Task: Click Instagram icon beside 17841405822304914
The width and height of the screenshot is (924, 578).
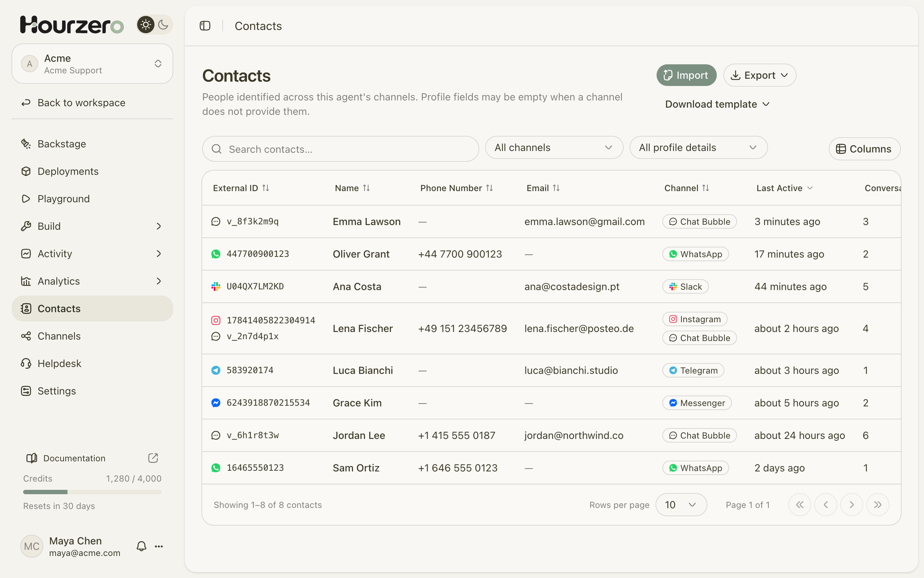Action: tap(216, 320)
